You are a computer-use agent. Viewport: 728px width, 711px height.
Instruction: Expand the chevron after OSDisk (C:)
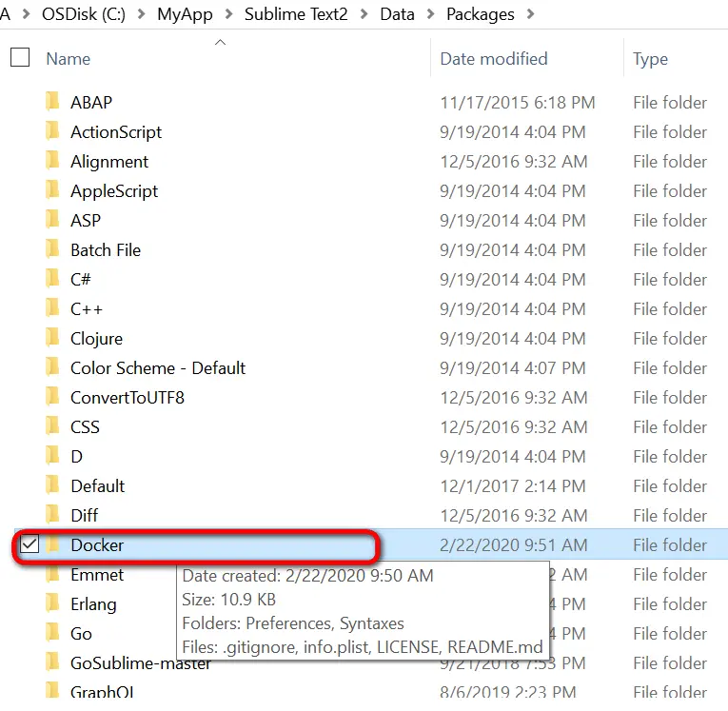point(141,14)
